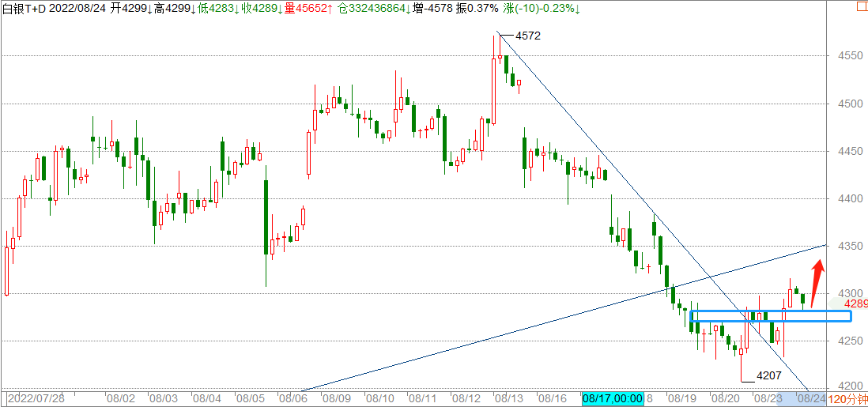Click the 08/13 date on time axis
Screen dimensions: 868x407
(x=509, y=398)
